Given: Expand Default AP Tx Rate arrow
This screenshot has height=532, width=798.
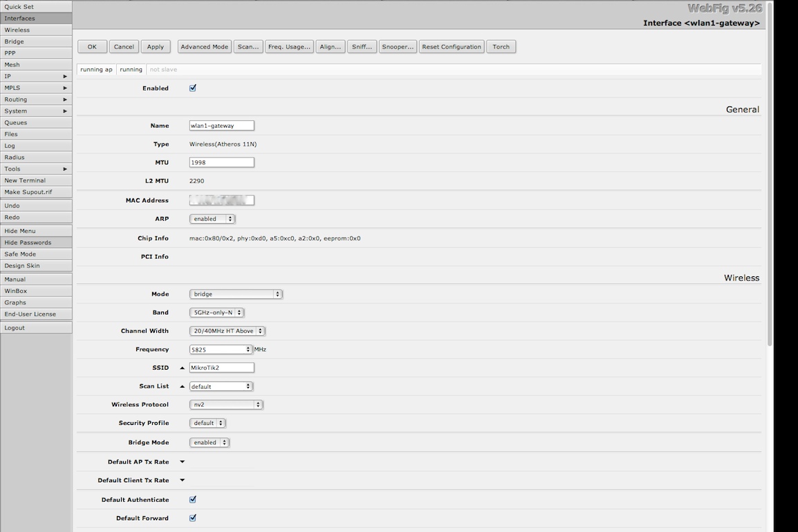Looking at the screenshot, I should point(183,462).
